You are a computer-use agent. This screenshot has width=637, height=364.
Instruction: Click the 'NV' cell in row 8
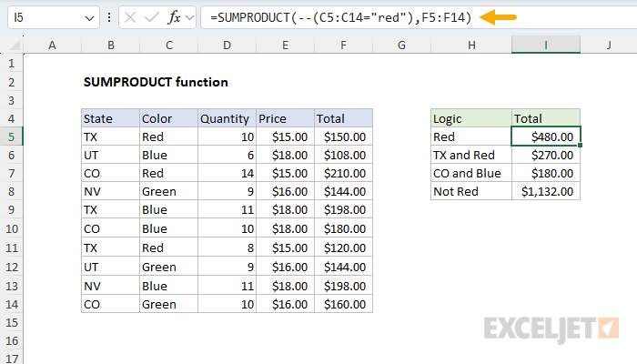click(110, 191)
